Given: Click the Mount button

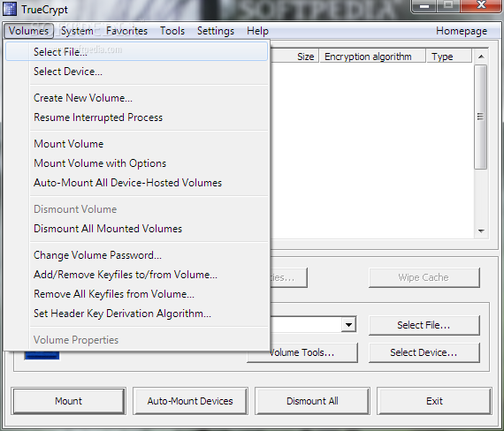Looking at the screenshot, I should (x=68, y=401).
